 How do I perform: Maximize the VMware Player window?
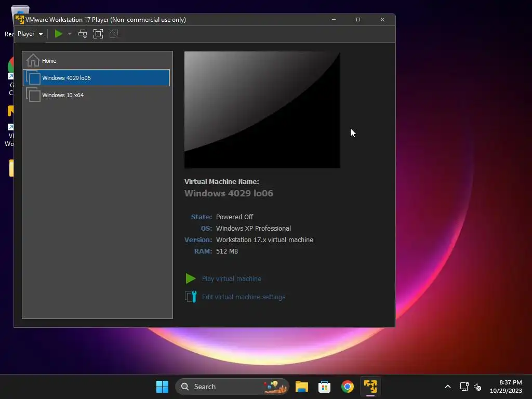[358, 20]
